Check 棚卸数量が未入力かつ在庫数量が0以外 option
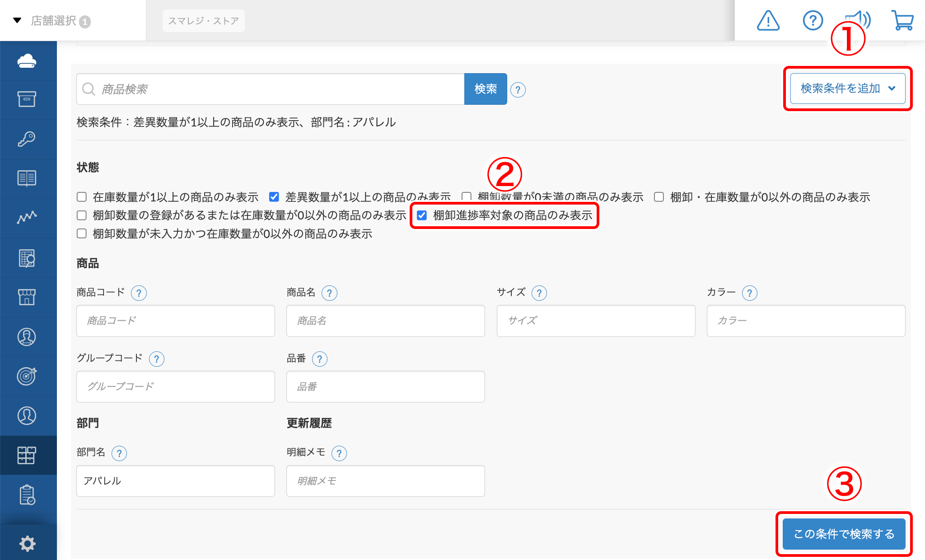This screenshot has height=560, width=925. tap(82, 233)
